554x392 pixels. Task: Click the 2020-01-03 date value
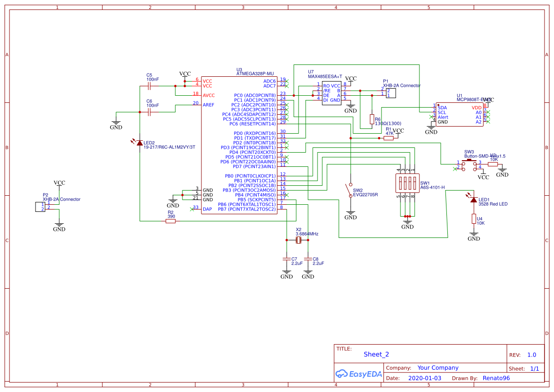424,378
